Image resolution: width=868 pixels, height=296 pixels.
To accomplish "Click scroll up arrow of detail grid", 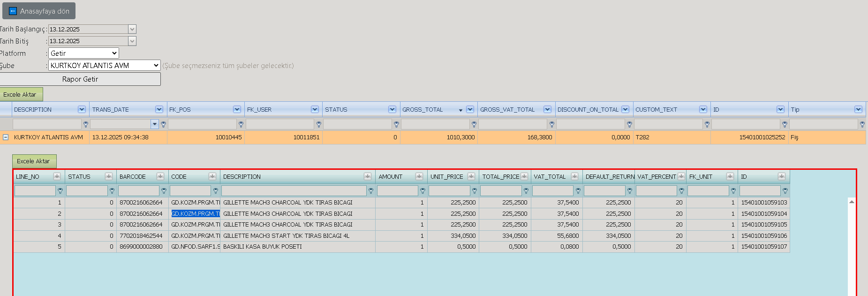I will pos(852,202).
